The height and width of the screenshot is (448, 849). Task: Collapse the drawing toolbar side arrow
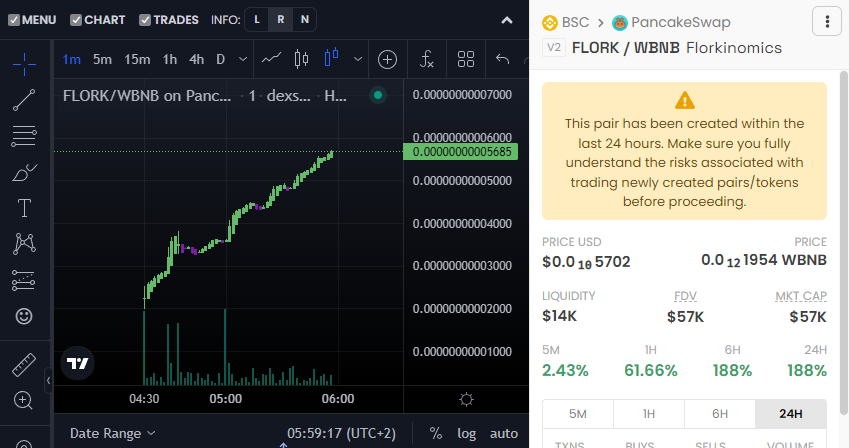(x=48, y=381)
